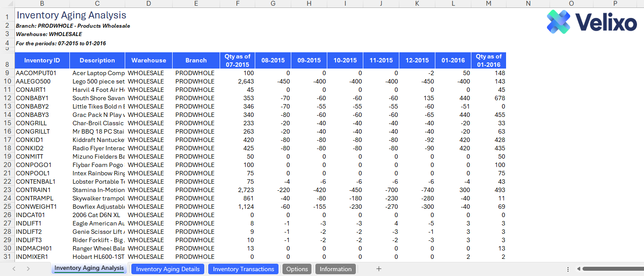Open the Options sheet tab
This screenshot has height=276, width=644.
(x=297, y=269)
